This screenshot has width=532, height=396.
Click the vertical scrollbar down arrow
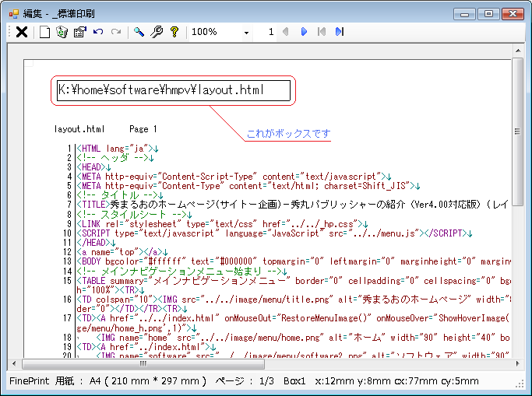click(x=517, y=351)
